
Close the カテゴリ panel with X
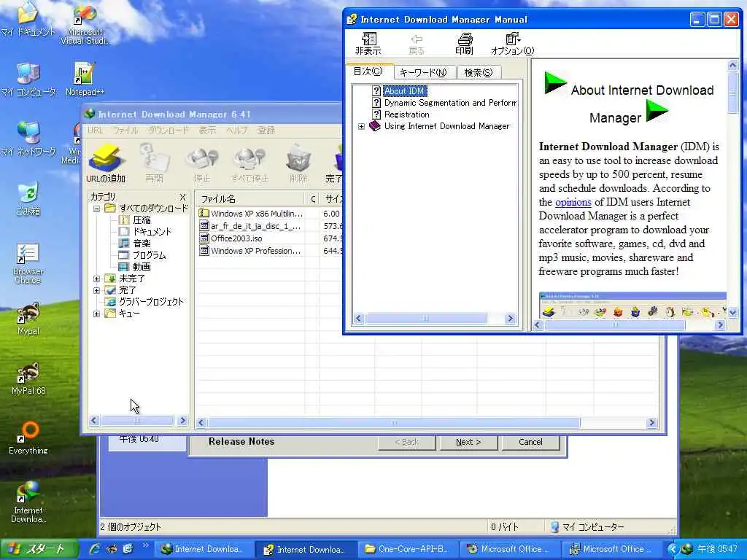tap(182, 197)
